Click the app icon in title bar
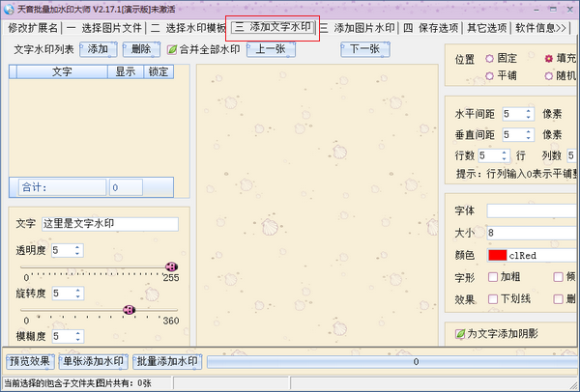 click(9, 9)
